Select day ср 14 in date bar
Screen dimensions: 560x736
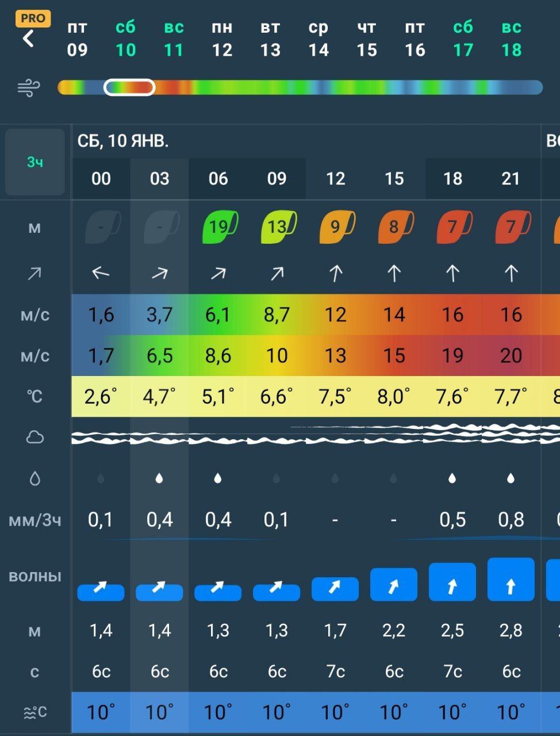point(319,39)
